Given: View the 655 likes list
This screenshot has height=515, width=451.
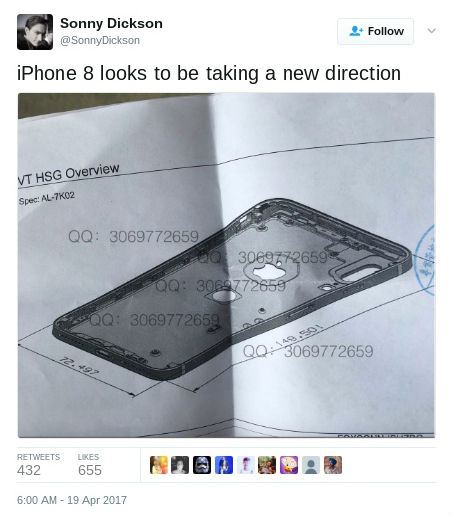Looking at the screenshot, I should coord(90,465).
